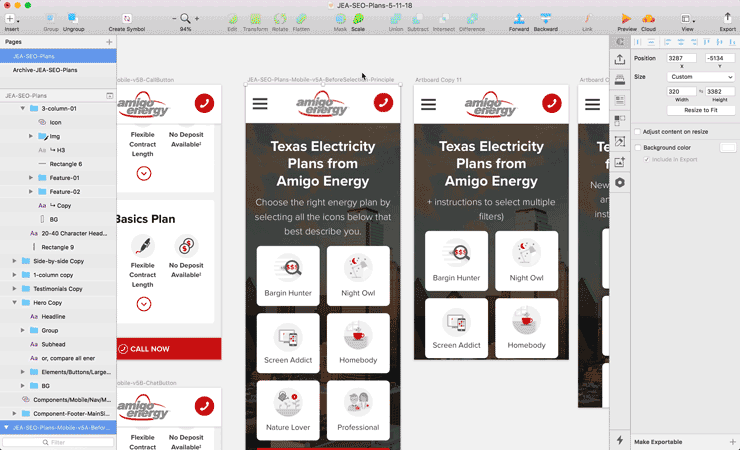This screenshot has height=450, width=740.
Task: Click Create Symbol in toolbar
Action: tap(126, 18)
